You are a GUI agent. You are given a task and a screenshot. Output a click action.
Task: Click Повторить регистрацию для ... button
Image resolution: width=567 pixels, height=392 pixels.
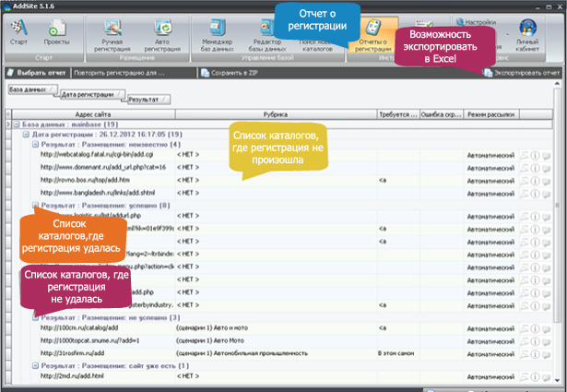[119, 73]
